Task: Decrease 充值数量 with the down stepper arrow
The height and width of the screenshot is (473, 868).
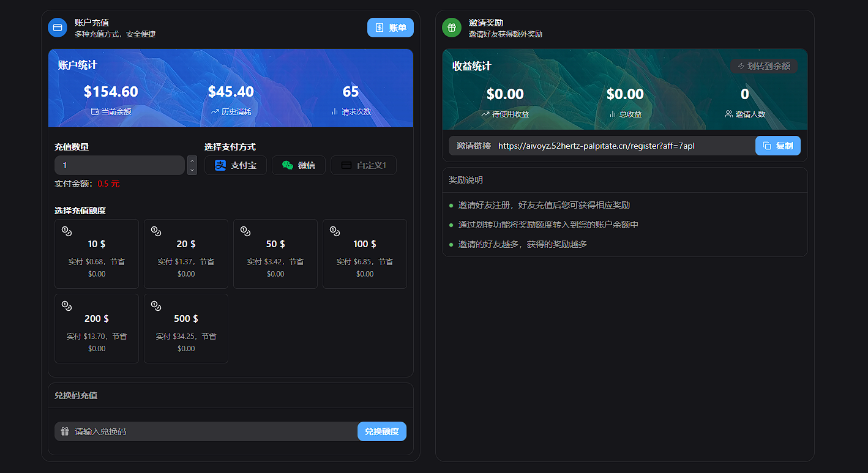Action: point(192,170)
